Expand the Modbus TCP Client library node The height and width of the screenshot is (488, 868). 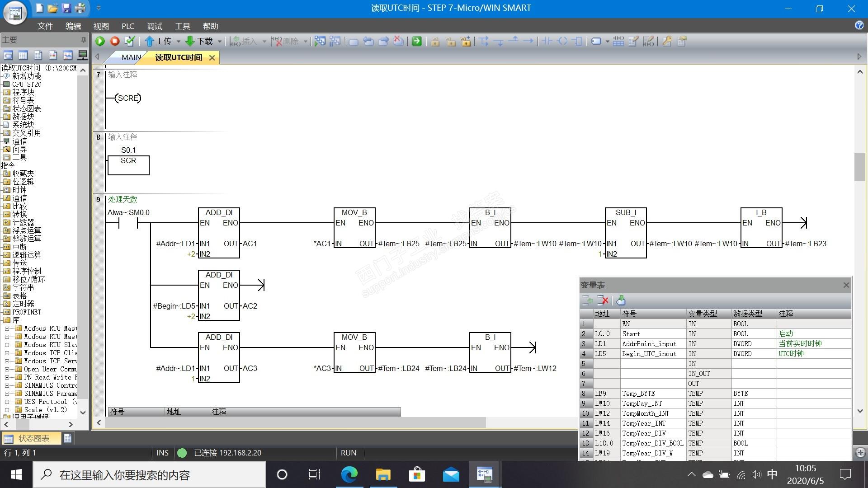click(7, 353)
